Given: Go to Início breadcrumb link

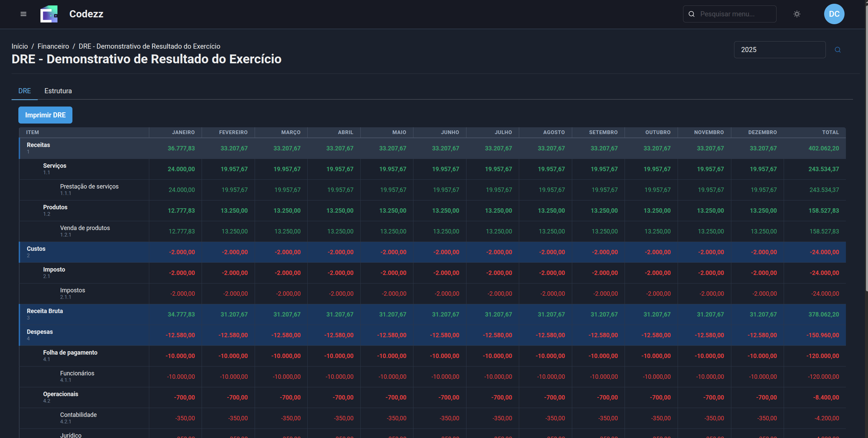Looking at the screenshot, I should [x=20, y=46].
